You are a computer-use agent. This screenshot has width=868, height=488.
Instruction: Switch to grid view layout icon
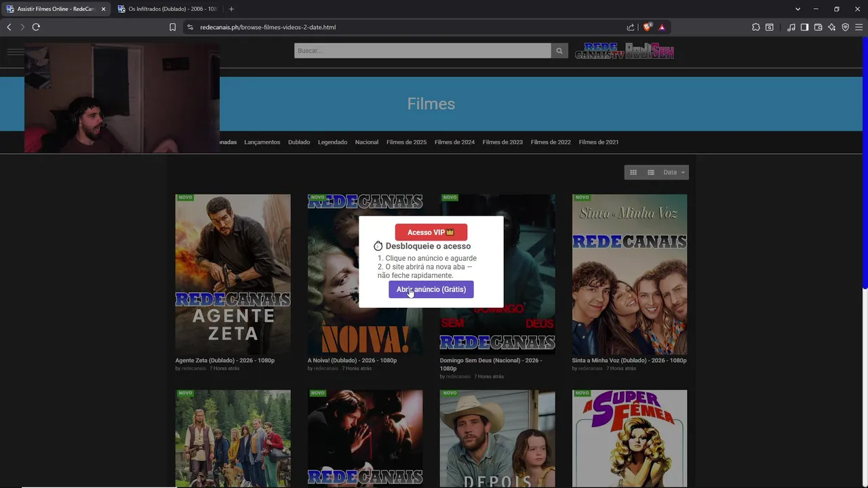coord(633,172)
